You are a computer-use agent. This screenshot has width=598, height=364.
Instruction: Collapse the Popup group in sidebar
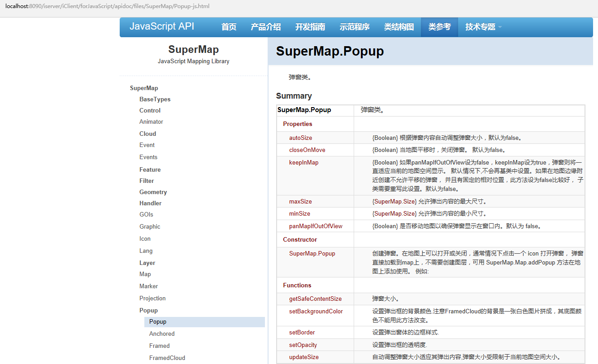point(148,311)
